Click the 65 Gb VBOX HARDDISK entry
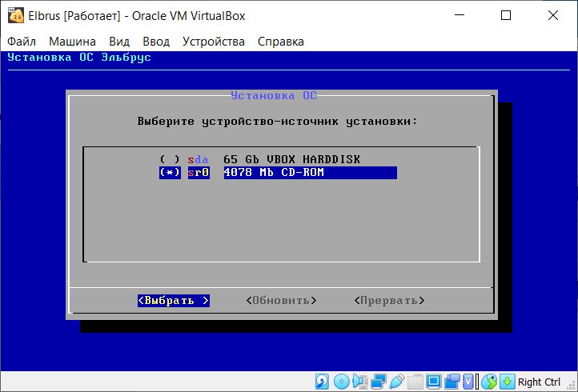The image size is (578, 392). pos(291,159)
